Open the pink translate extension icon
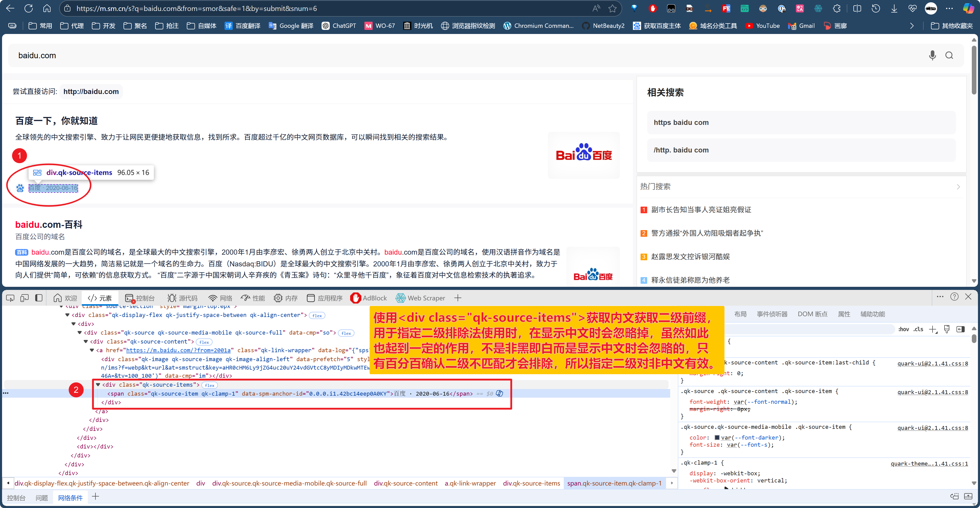Viewport: 980px width, 508px height. pos(800,8)
